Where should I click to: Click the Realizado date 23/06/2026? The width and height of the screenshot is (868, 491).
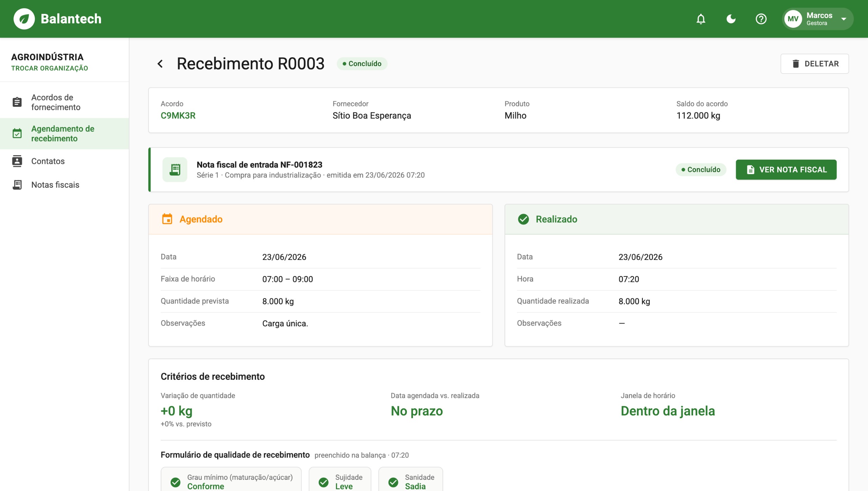(x=640, y=257)
